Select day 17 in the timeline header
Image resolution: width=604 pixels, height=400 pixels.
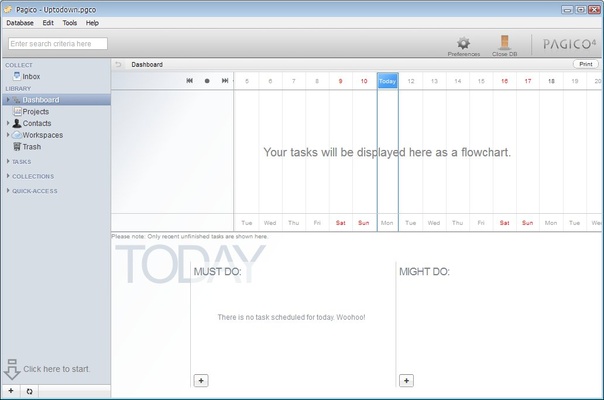(528, 81)
